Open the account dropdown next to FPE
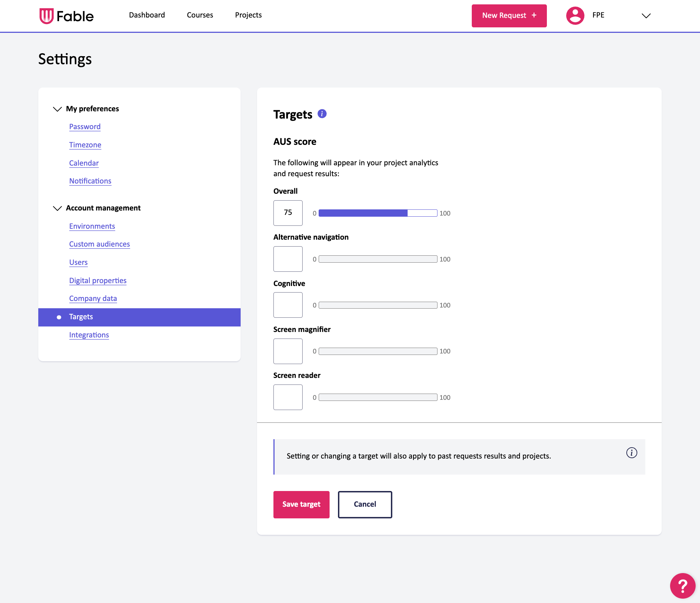 (646, 16)
